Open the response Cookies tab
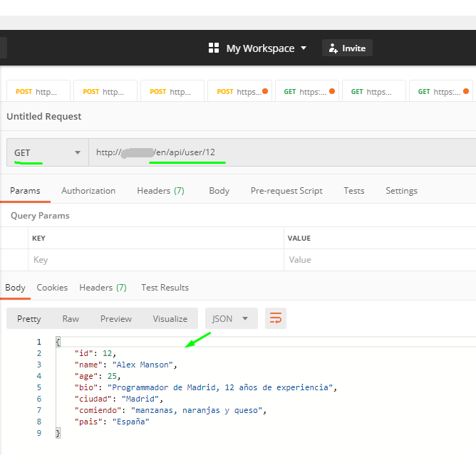Screen dimensions: 476x455 pos(52,288)
